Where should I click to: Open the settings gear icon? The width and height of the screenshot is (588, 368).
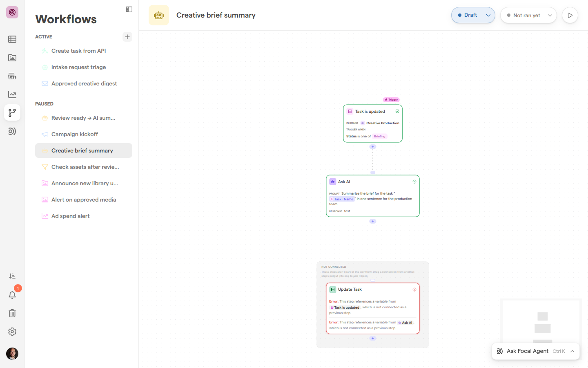(x=12, y=332)
